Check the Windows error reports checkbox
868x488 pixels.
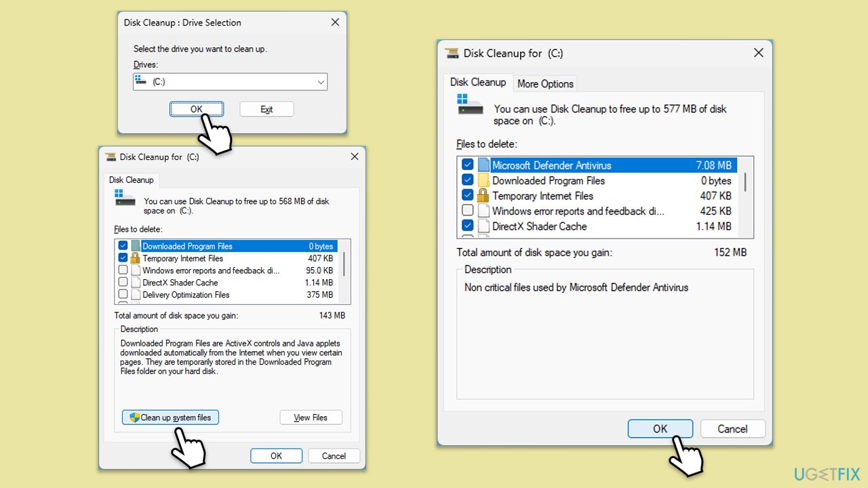[467, 211]
